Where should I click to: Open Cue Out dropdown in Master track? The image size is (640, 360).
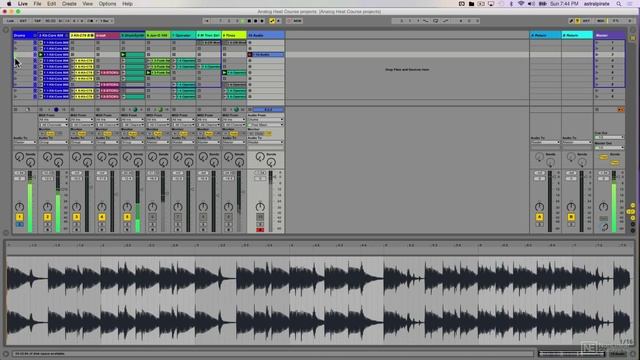tap(609, 137)
